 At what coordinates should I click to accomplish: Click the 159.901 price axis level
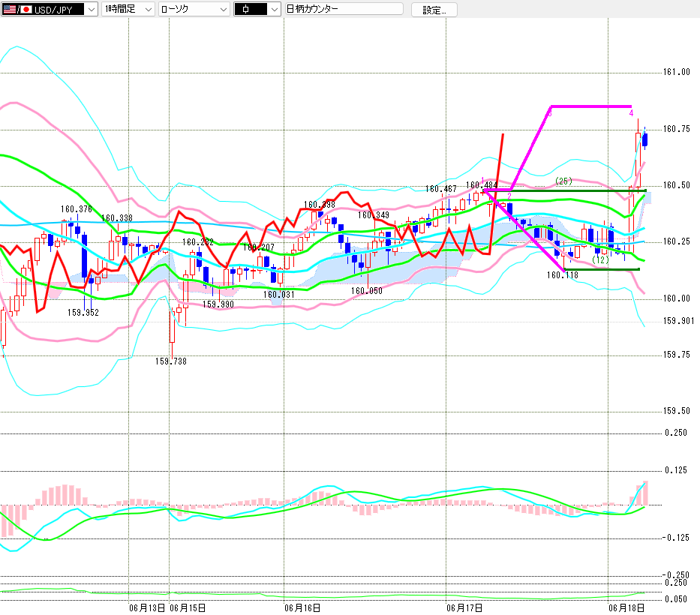click(678, 321)
